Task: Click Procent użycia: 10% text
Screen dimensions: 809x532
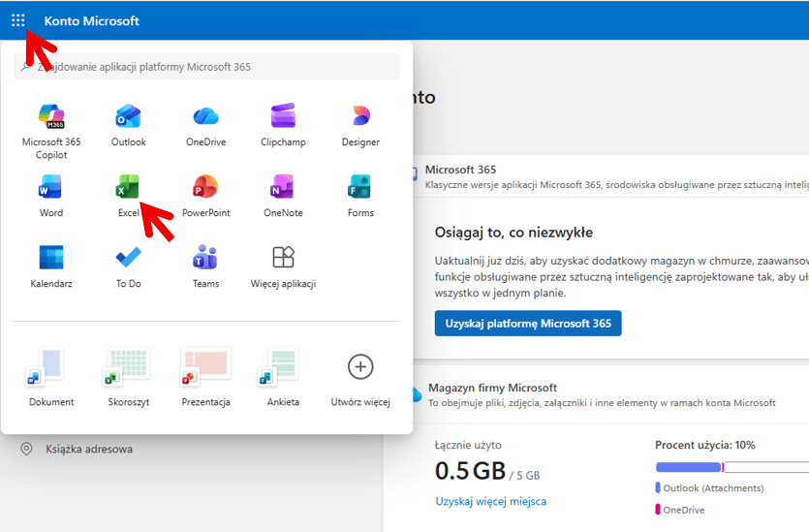Action: pyautogui.click(x=704, y=445)
